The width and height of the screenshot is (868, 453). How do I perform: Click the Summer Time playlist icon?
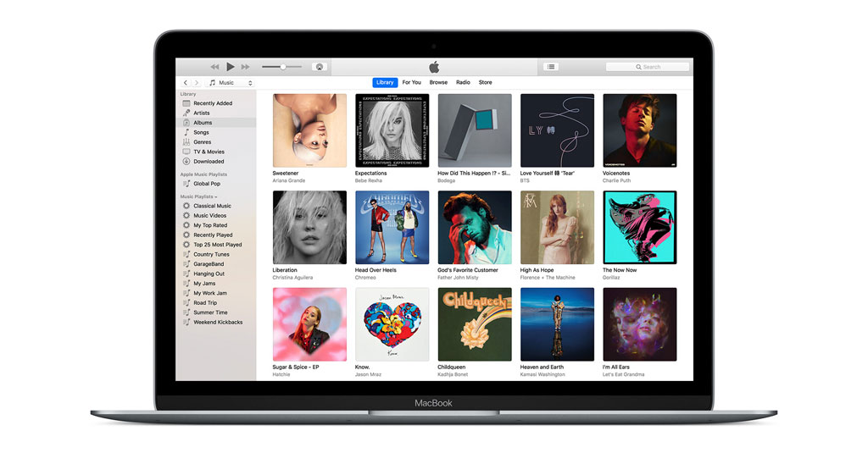(x=186, y=312)
